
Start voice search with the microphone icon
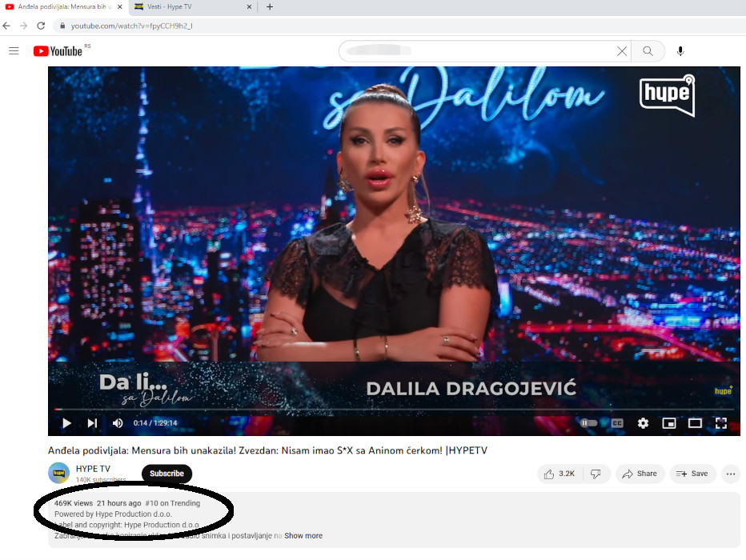[680, 51]
